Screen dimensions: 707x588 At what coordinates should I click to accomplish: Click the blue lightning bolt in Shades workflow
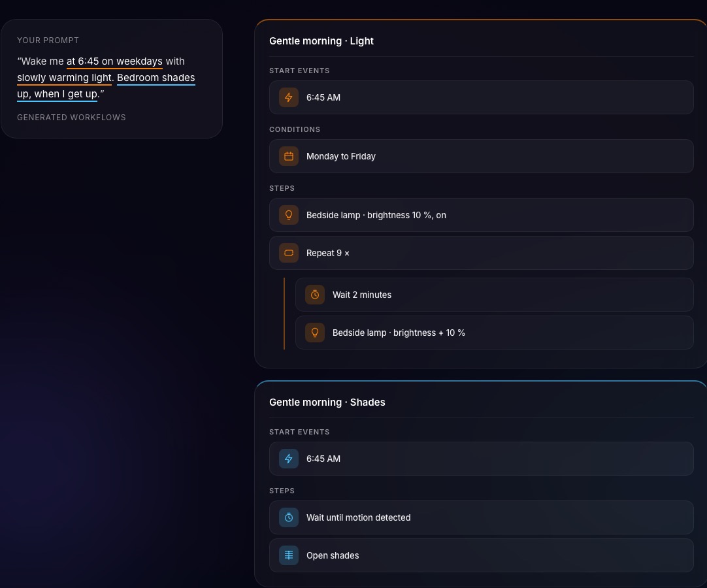(x=289, y=459)
